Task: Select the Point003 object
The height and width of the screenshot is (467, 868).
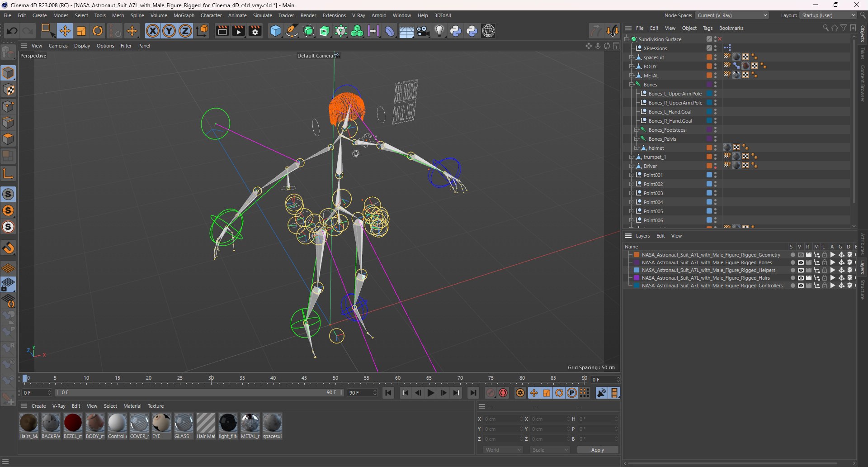Action: coord(653,193)
